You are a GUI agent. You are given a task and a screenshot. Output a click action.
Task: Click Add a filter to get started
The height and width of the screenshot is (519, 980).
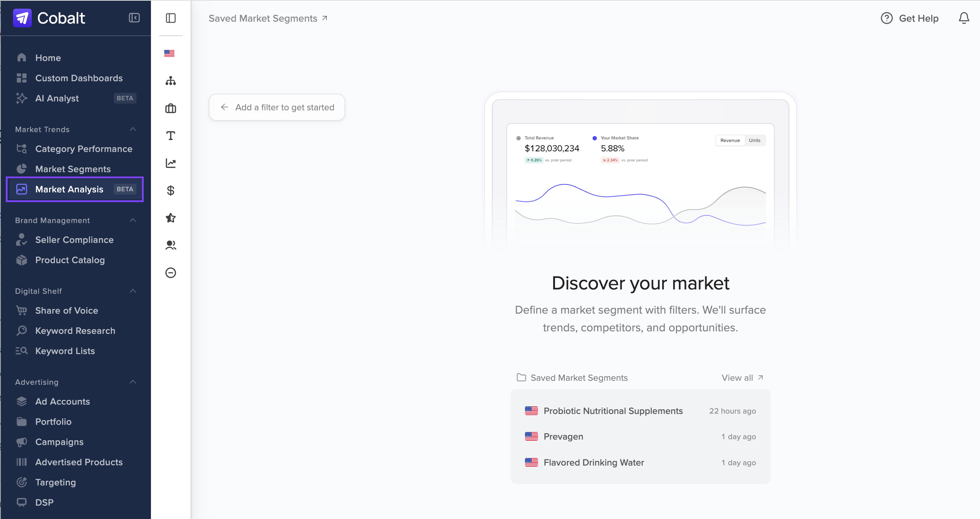point(277,107)
